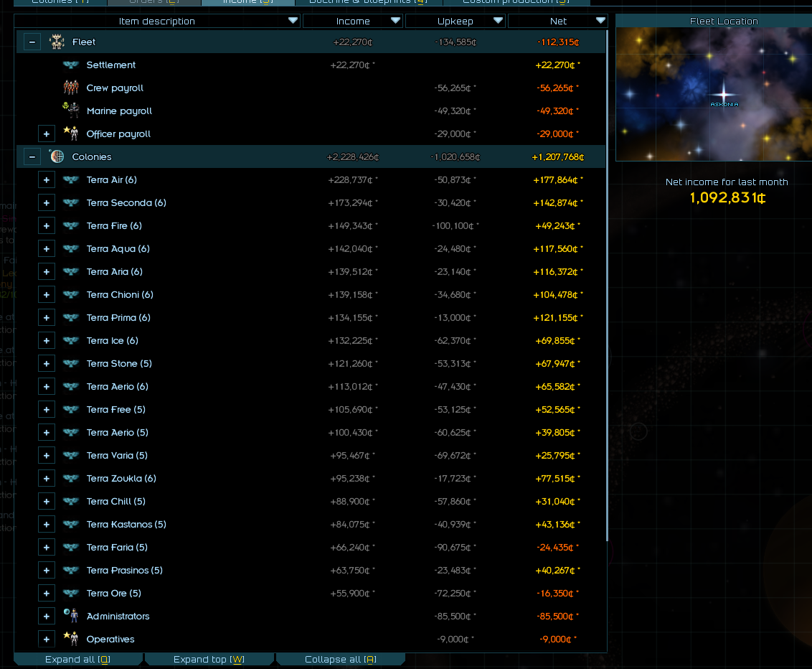Click the Collapse all [A] button
812x669 pixels.
pyautogui.click(x=340, y=659)
